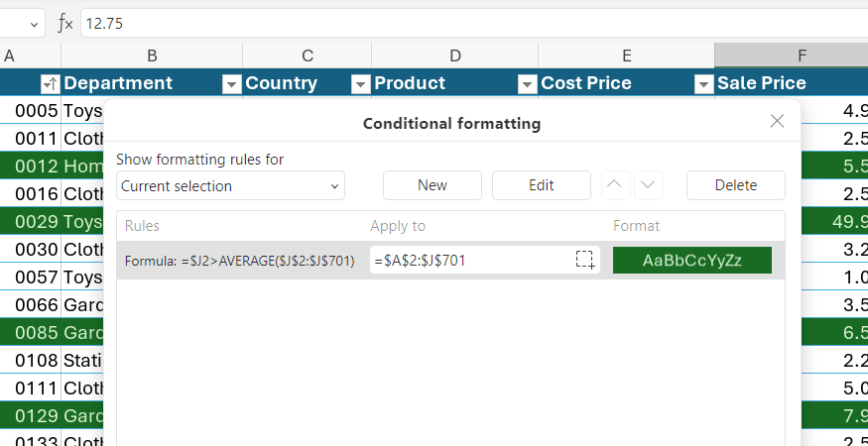This screenshot has width=868, height=446.
Task: Open the Country column filter dropdown
Action: pos(360,84)
